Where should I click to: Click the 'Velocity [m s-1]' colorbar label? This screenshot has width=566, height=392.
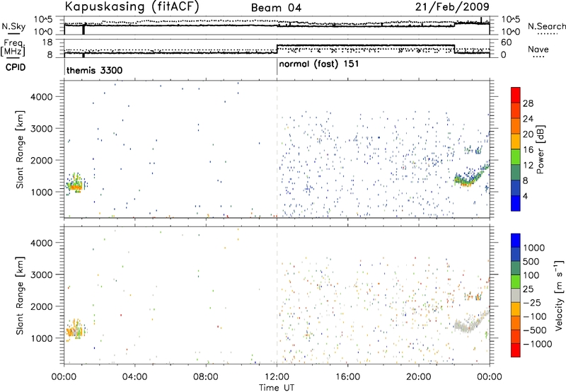[x=559, y=295]
